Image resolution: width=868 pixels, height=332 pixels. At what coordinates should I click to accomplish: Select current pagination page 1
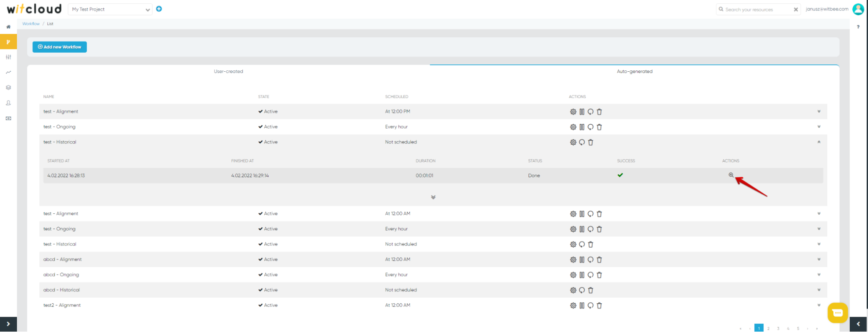coord(759,328)
